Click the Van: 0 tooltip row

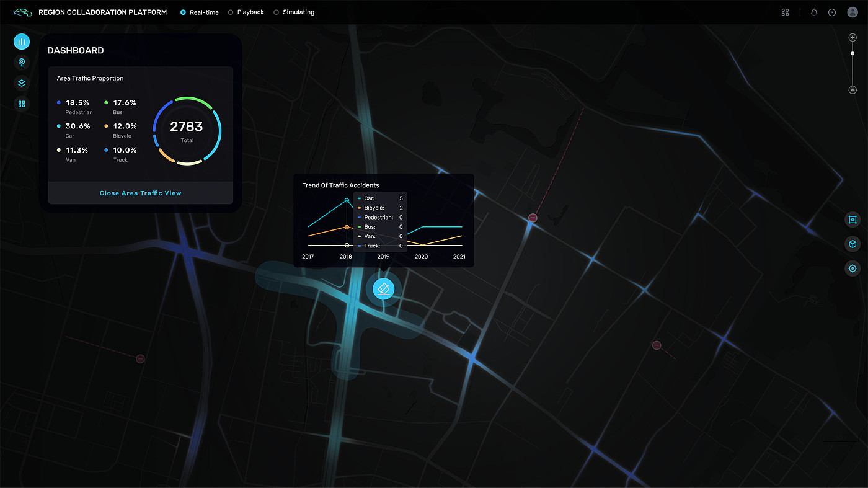tap(381, 236)
